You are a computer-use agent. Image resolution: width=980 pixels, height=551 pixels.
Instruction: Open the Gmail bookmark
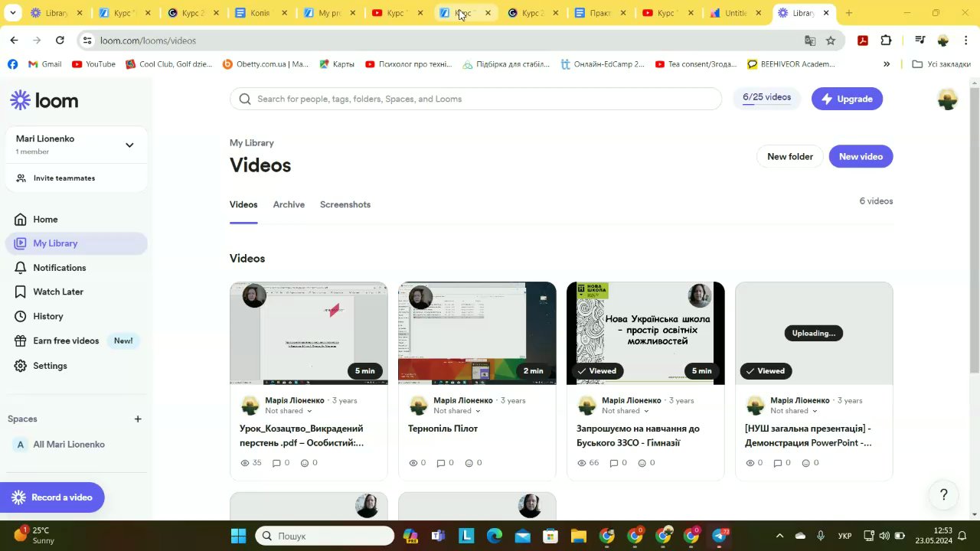pos(44,64)
